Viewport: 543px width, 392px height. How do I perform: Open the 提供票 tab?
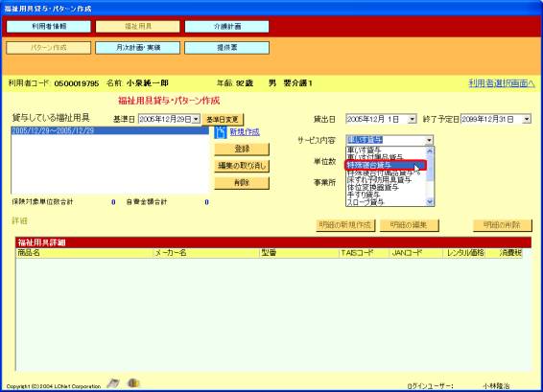226,48
